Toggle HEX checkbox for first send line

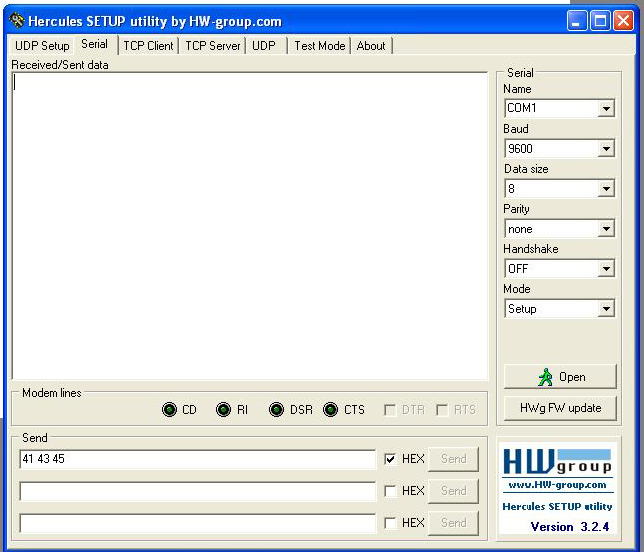pyautogui.click(x=390, y=459)
